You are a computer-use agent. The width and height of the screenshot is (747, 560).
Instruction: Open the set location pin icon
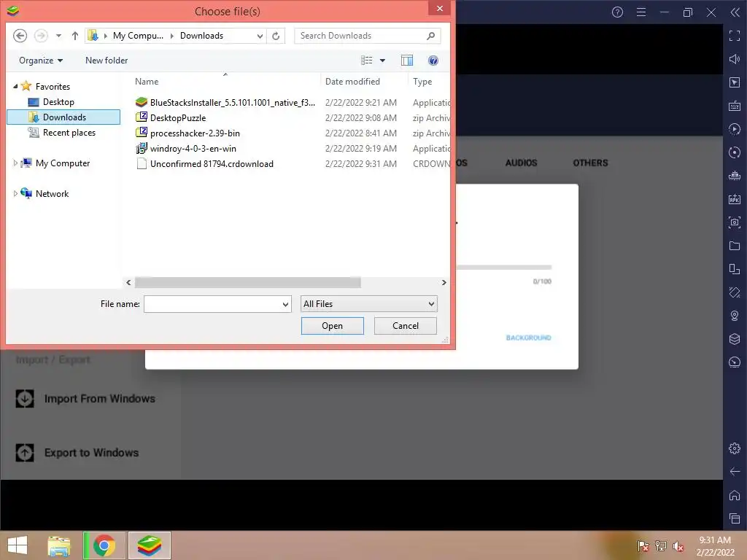(734, 316)
